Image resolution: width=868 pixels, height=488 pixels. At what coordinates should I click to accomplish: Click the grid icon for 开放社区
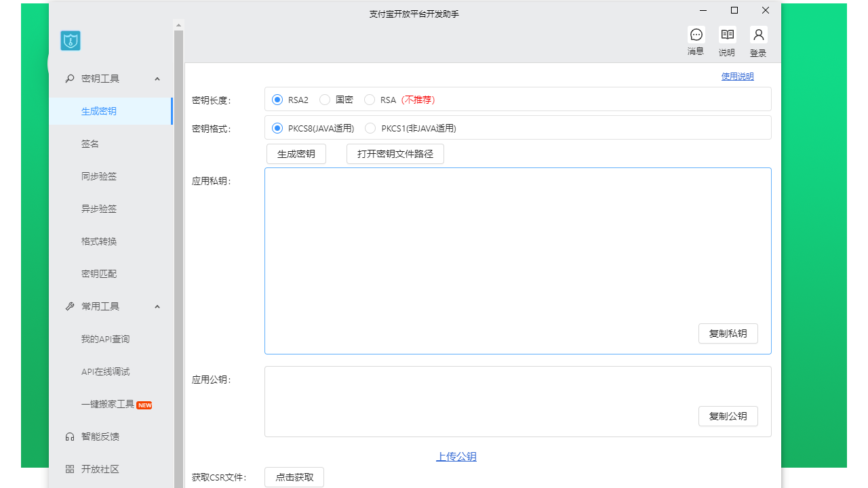[x=69, y=469]
